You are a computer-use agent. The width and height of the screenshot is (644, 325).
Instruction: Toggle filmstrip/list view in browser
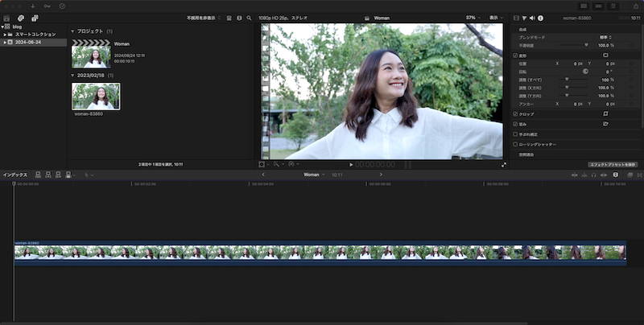(x=229, y=18)
